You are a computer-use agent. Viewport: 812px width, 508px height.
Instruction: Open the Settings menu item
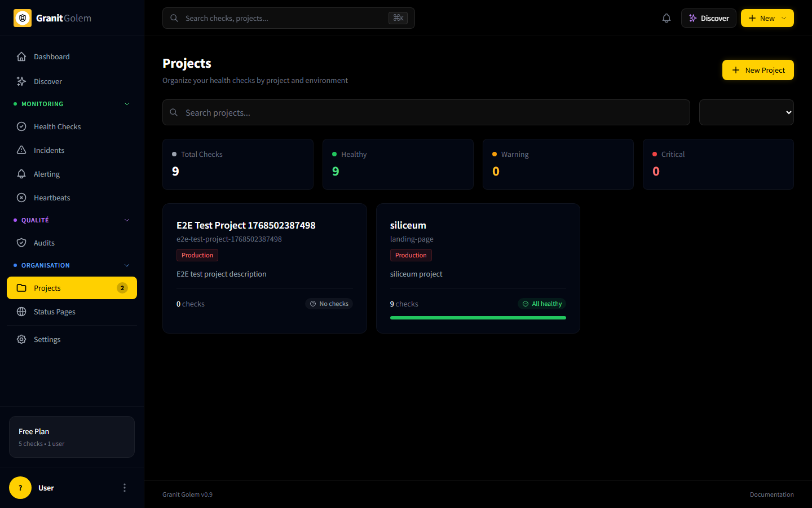coord(72,339)
